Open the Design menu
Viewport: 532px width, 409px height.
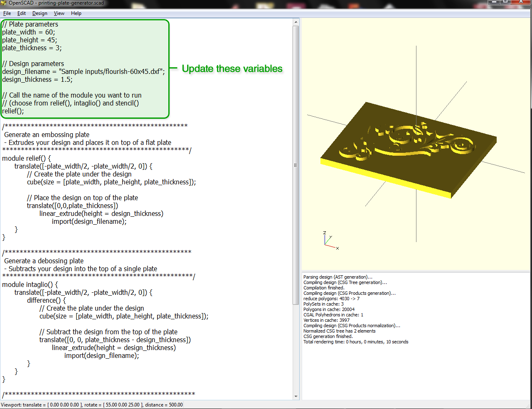40,13
